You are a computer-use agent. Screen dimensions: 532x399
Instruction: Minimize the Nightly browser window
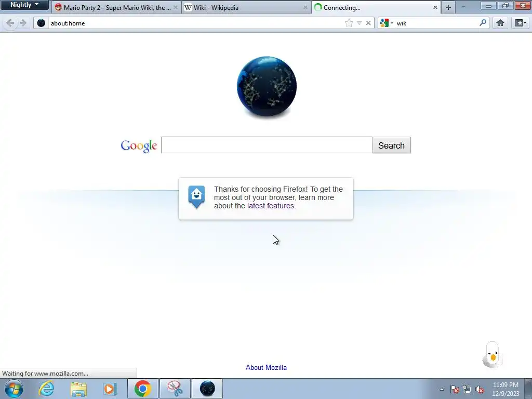pos(488,6)
